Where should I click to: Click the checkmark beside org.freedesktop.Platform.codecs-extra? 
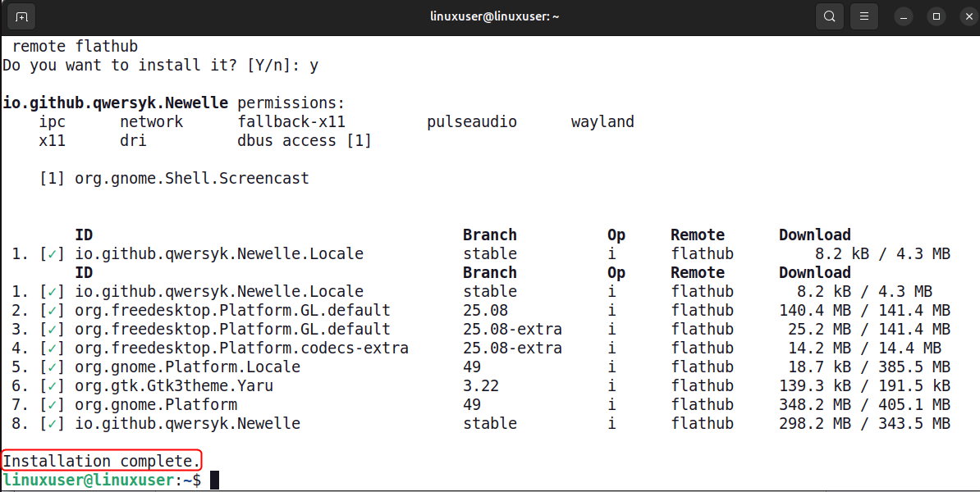[x=52, y=348]
